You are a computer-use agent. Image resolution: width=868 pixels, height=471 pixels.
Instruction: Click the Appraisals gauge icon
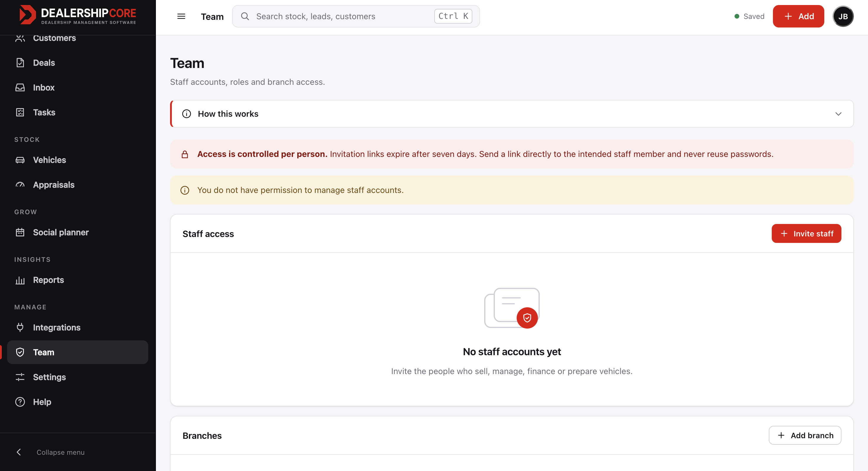(x=20, y=185)
